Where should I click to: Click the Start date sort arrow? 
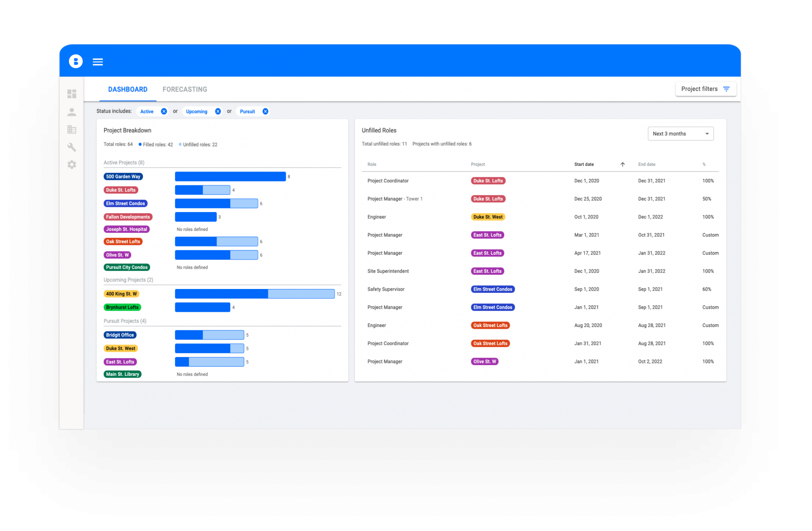click(x=623, y=164)
